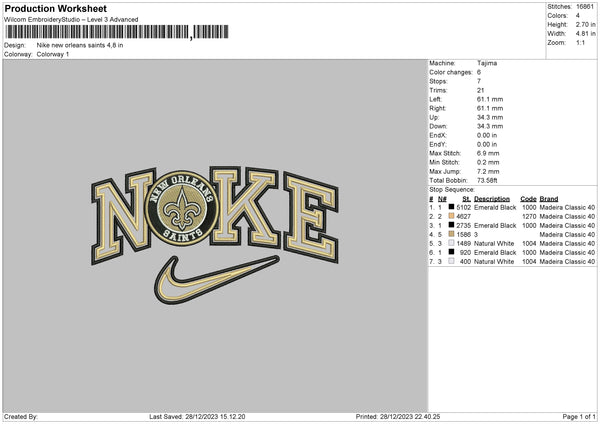Click the Colors count '4'

[578, 16]
